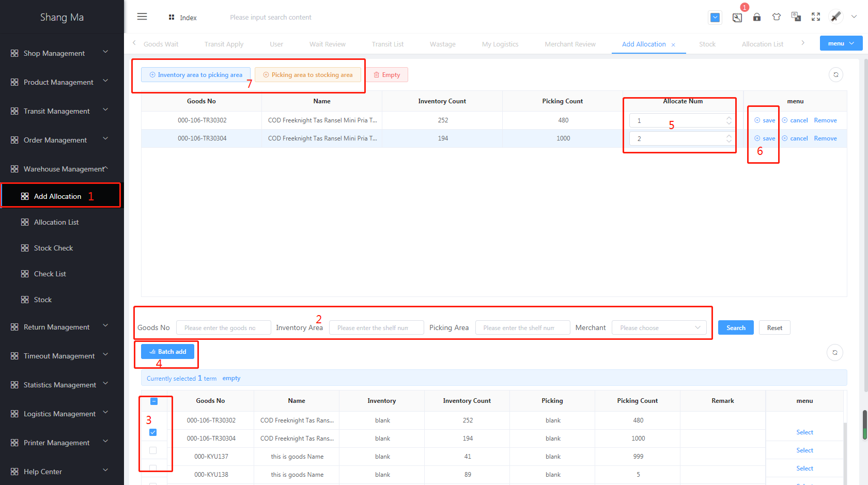The width and height of the screenshot is (868, 485).
Task: Save the 000-106-TR30302 allocation row
Action: 765,120
